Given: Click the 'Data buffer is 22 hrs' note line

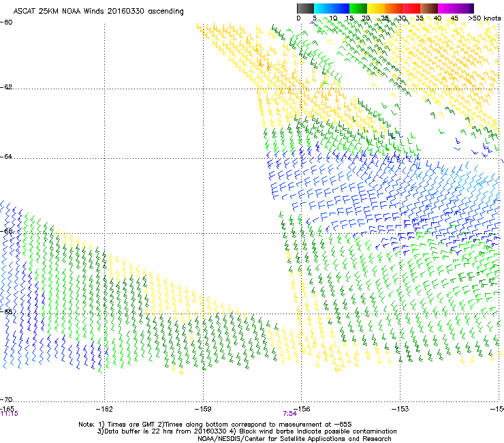Looking at the screenshot, I should click(247, 431).
